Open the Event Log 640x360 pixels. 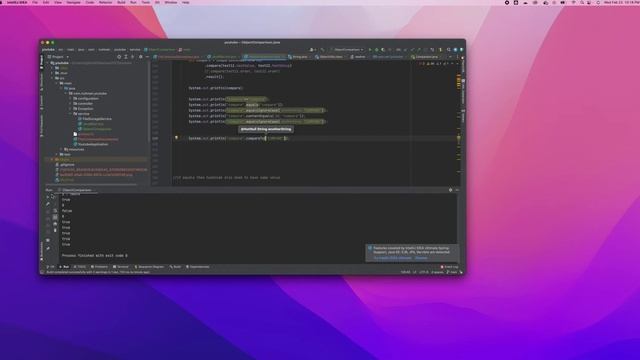pyautogui.click(x=449, y=267)
